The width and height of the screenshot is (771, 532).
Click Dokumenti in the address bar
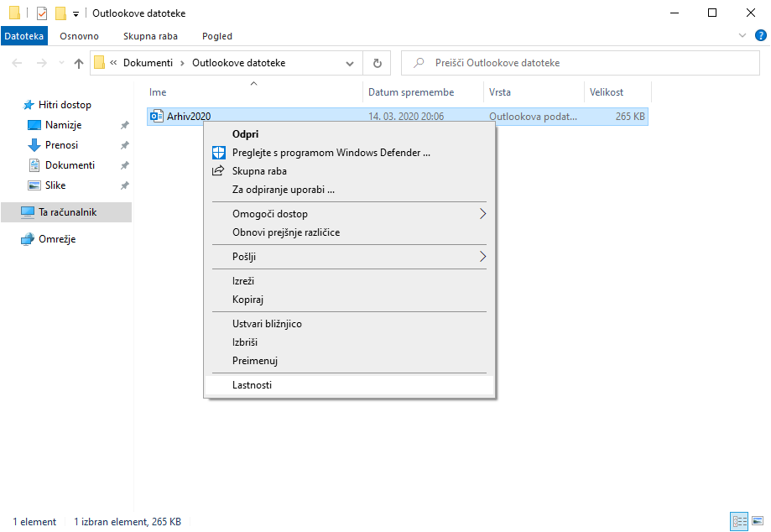tap(148, 63)
